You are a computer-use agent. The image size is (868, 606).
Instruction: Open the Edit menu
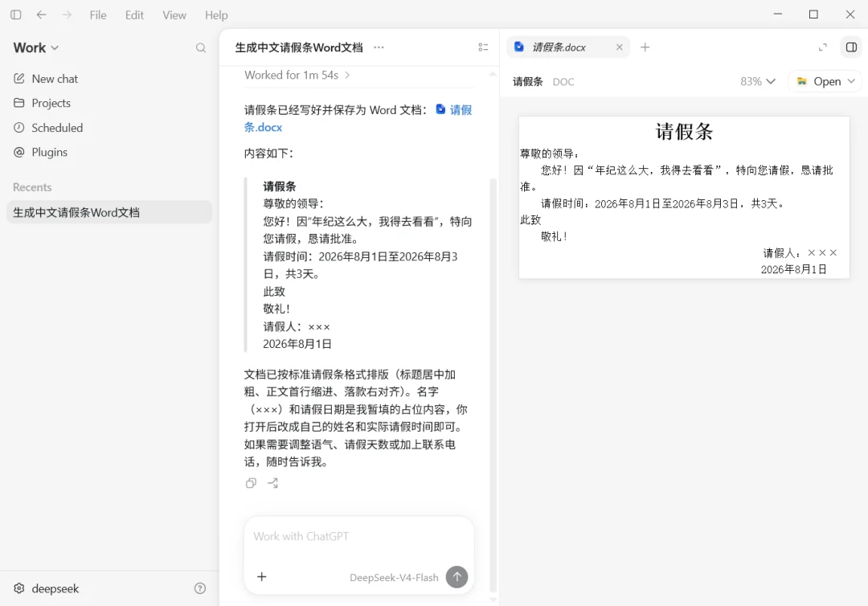[134, 15]
